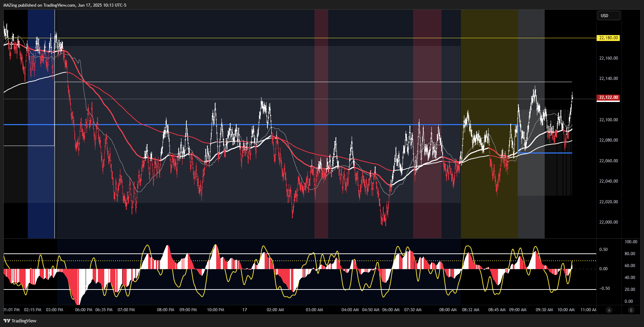Click the 06:00 PM time axis label

(x=84, y=310)
